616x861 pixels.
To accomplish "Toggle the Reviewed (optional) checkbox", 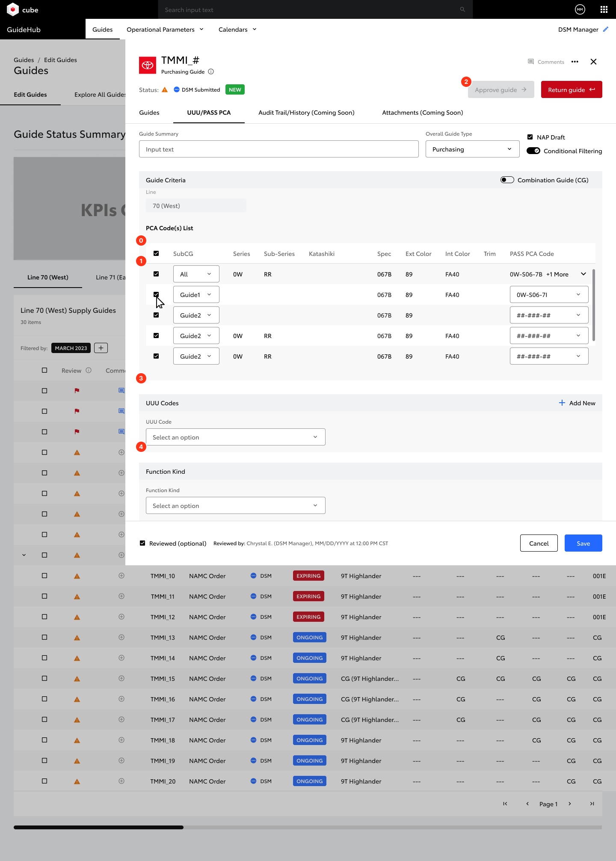I will pyautogui.click(x=142, y=543).
